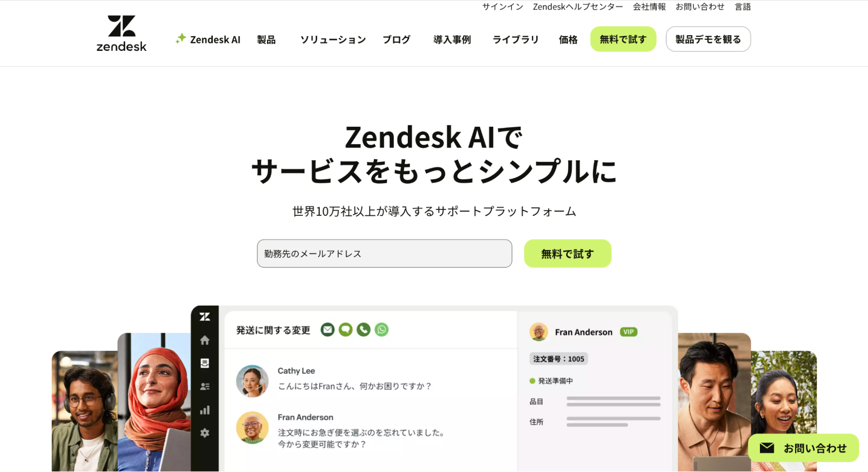The height and width of the screenshot is (472, 868).
Task: Open the settings gear in product sidebar
Action: (x=205, y=433)
